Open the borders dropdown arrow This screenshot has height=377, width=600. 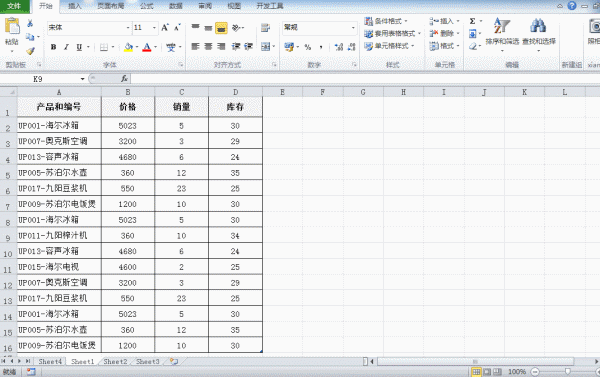(113, 47)
